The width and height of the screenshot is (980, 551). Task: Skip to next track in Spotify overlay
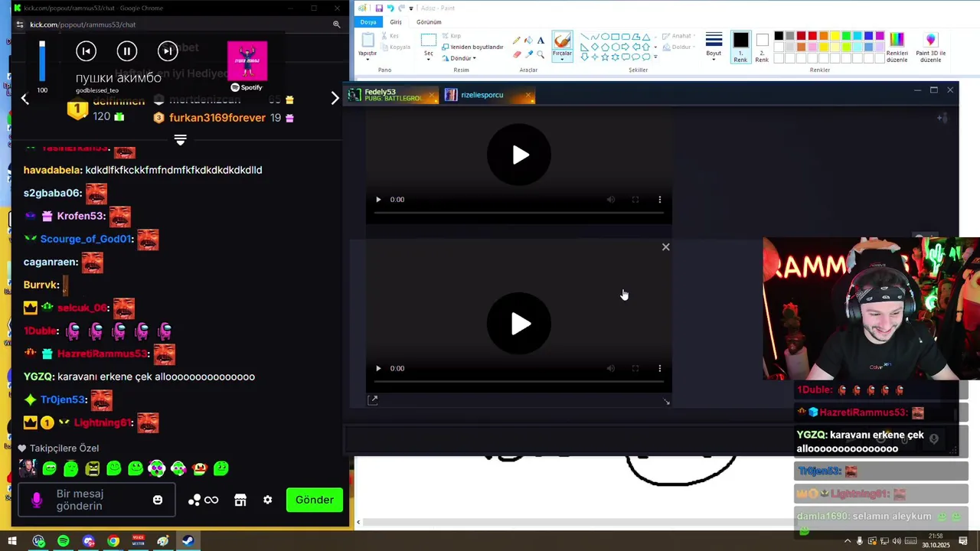tap(168, 51)
